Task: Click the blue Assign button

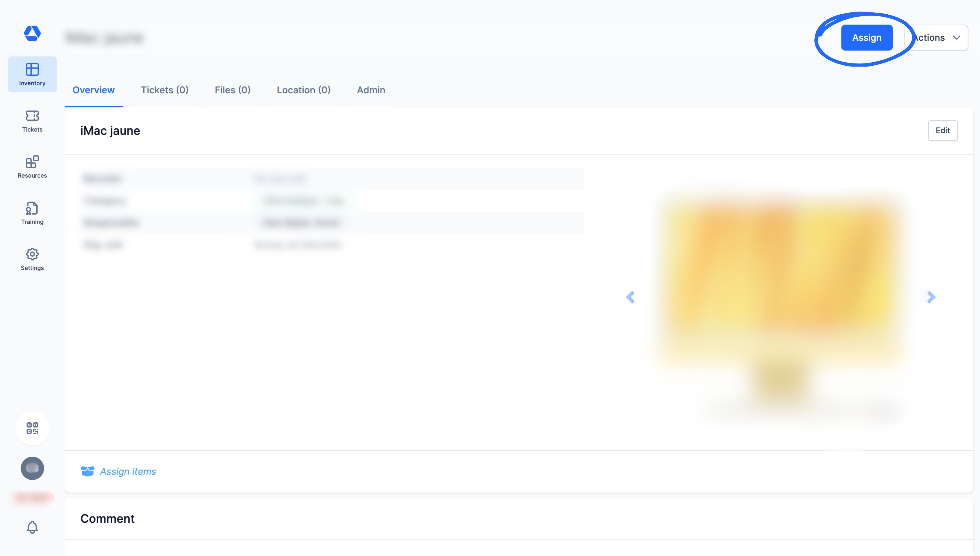Action: [x=866, y=37]
